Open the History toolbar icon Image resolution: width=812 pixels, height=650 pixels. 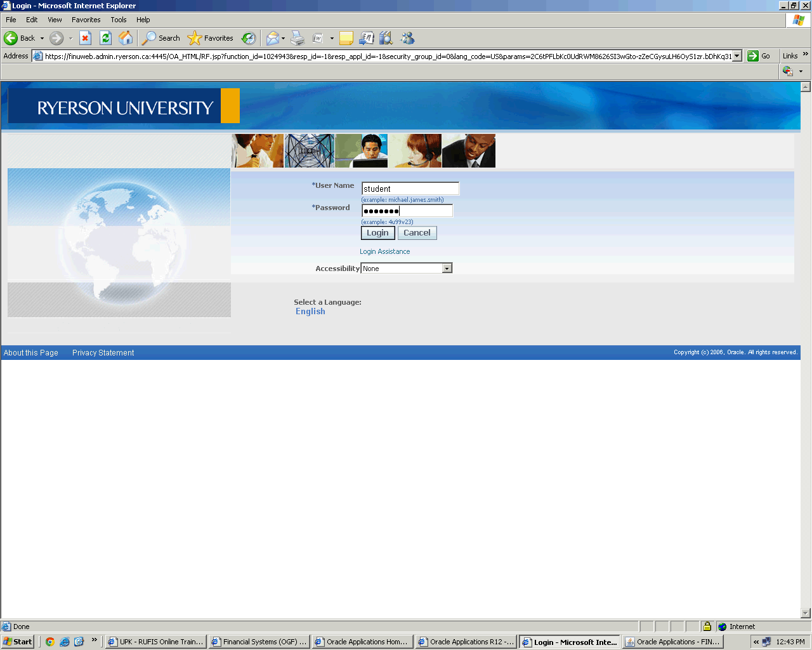[x=249, y=38]
